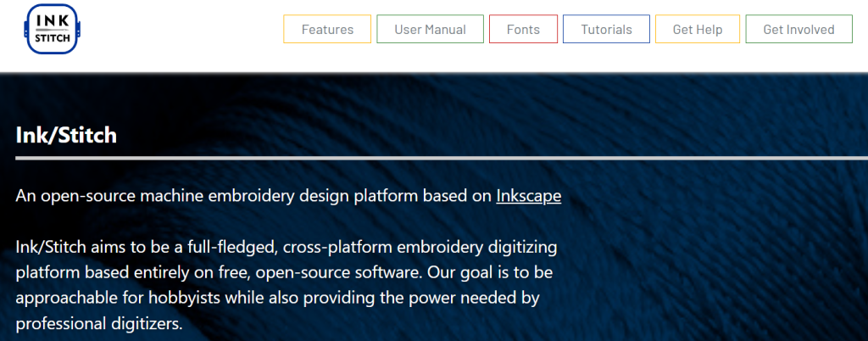Open the Features menu
This screenshot has height=341, width=868.
(x=327, y=30)
